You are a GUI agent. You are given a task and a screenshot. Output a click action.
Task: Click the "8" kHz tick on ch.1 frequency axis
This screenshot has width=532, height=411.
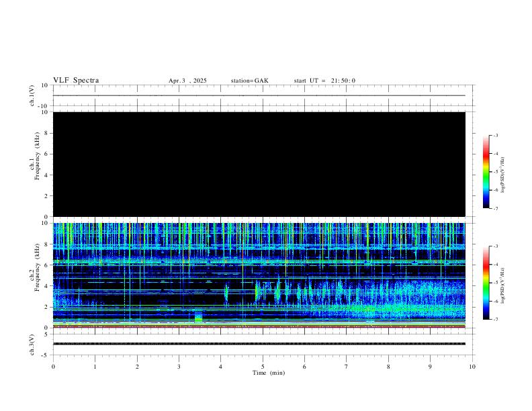46,133
